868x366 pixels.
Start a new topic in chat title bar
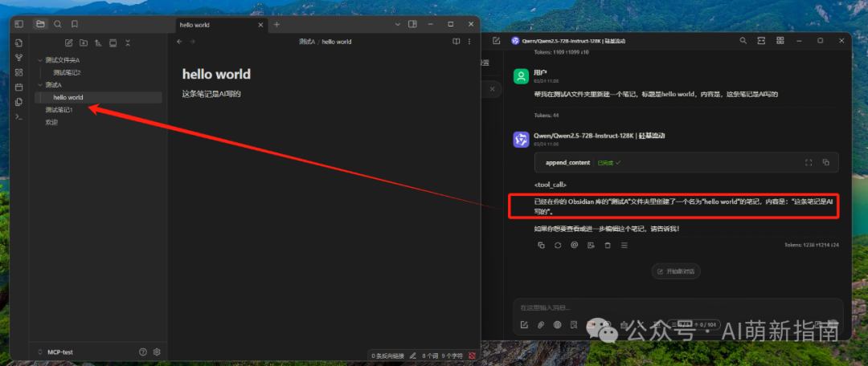(x=496, y=40)
